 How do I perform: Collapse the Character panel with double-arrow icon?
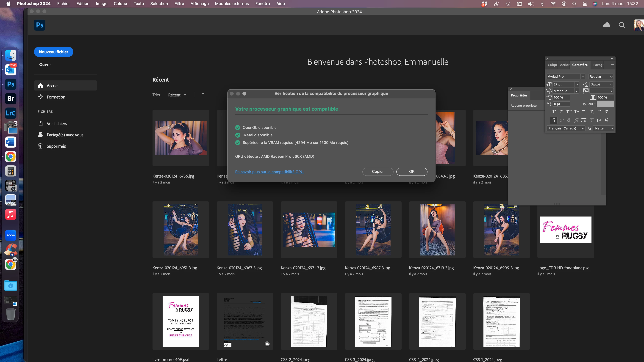point(612,59)
